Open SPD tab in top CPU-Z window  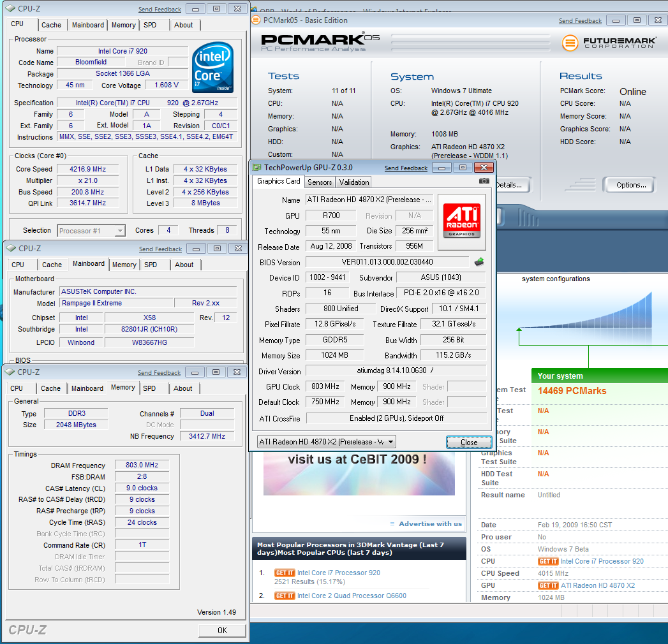point(150,25)
